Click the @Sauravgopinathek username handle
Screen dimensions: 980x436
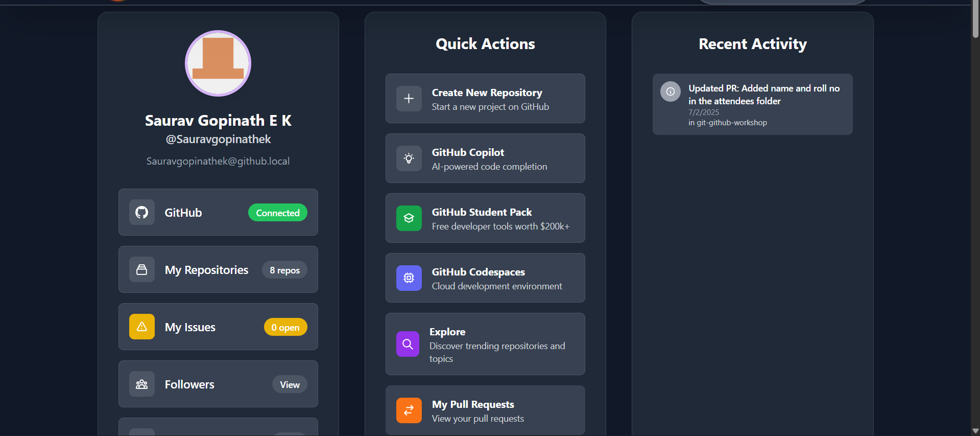(x=218, y=139)
